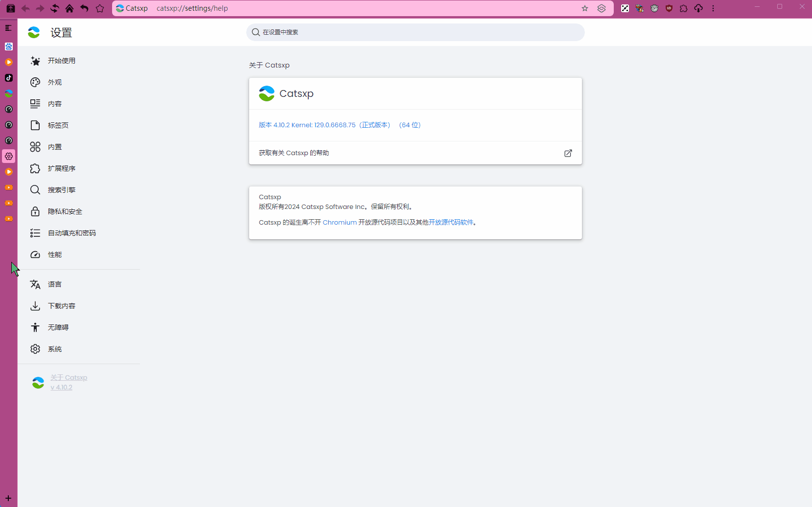Focus the 在设置中搜索 search field
The image size is (812, 507).
click(x=416, y=32)
